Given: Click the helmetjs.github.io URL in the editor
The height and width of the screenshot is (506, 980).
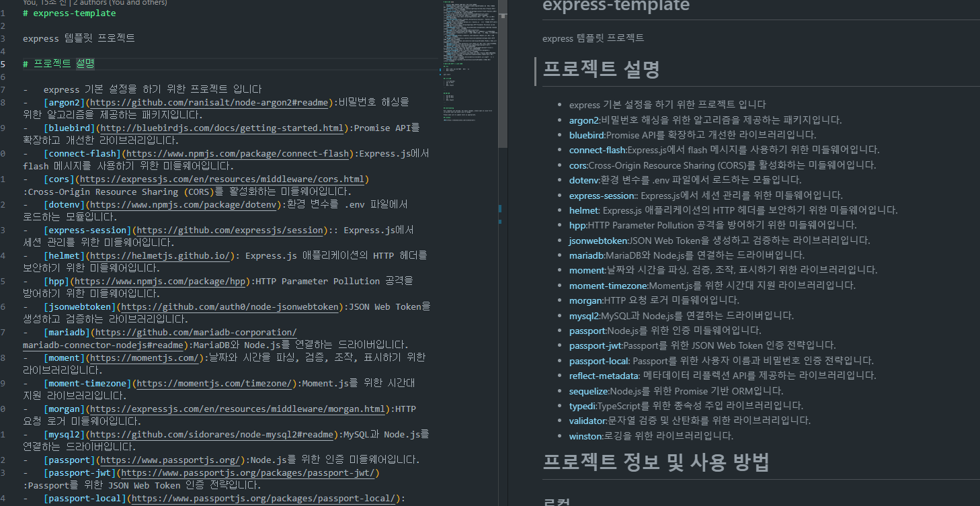Looking at the screenshot, I should click(x=161, y=255).
